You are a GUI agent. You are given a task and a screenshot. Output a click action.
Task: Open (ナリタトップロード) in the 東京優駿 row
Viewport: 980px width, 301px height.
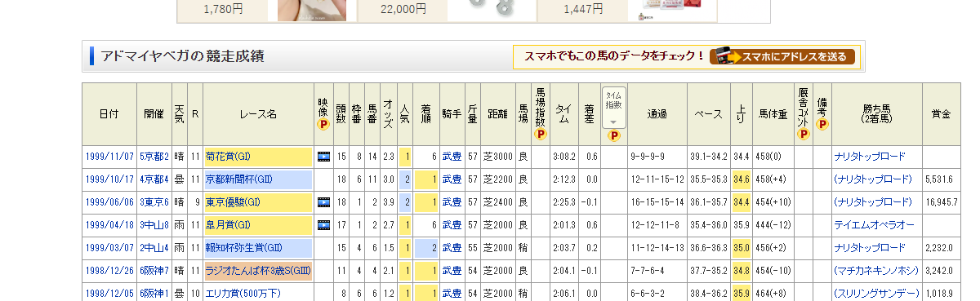pyautogui.click(x=872, y=201)
